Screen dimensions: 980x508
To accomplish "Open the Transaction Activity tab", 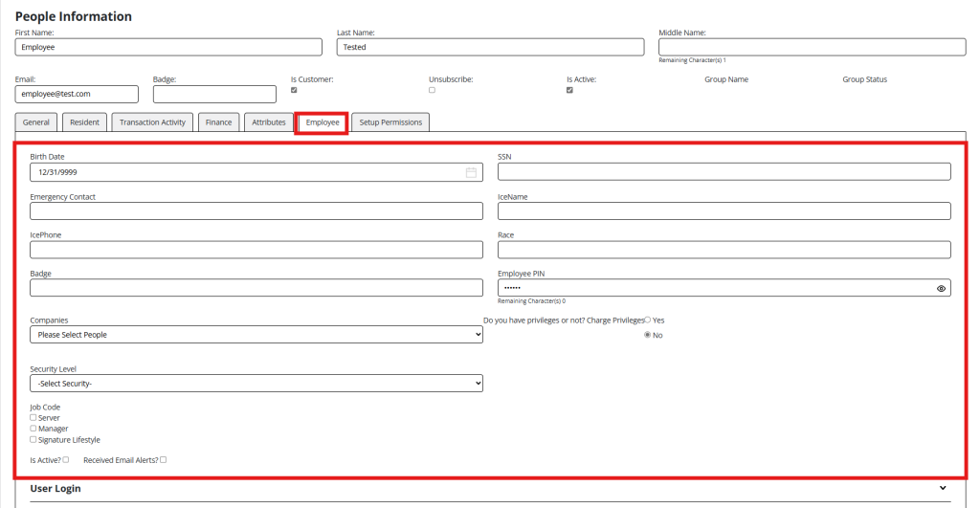I will click(x=152, y=122).
